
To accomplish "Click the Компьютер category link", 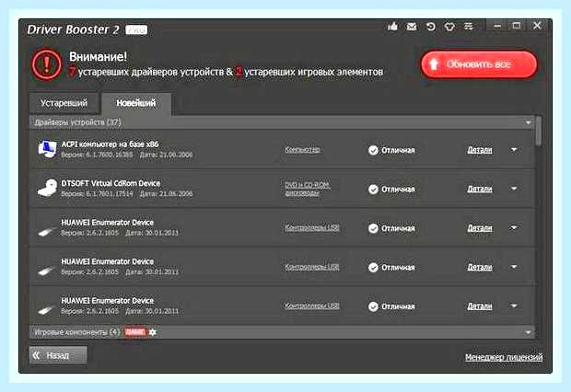I will pos(302,150).
